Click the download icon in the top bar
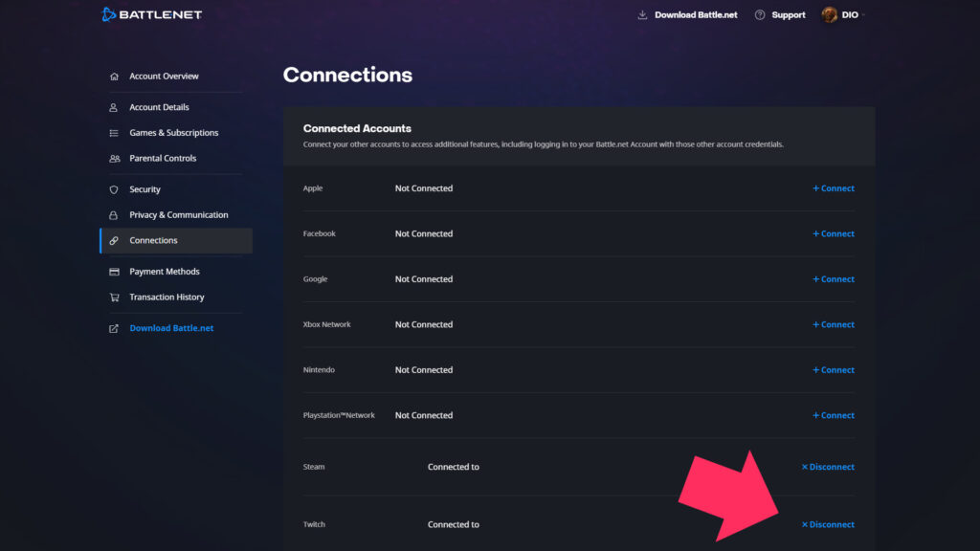This screenshot has width=980, height=551. [642, 15]
